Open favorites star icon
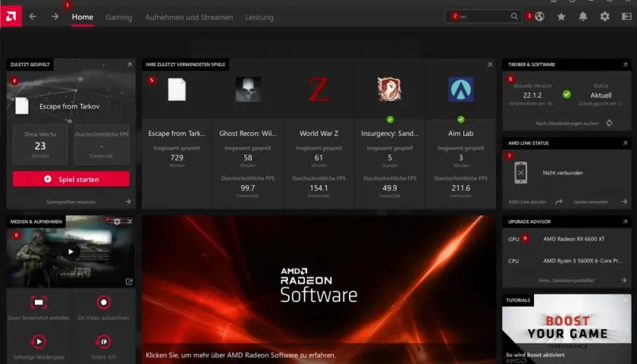 click(561, 17)
